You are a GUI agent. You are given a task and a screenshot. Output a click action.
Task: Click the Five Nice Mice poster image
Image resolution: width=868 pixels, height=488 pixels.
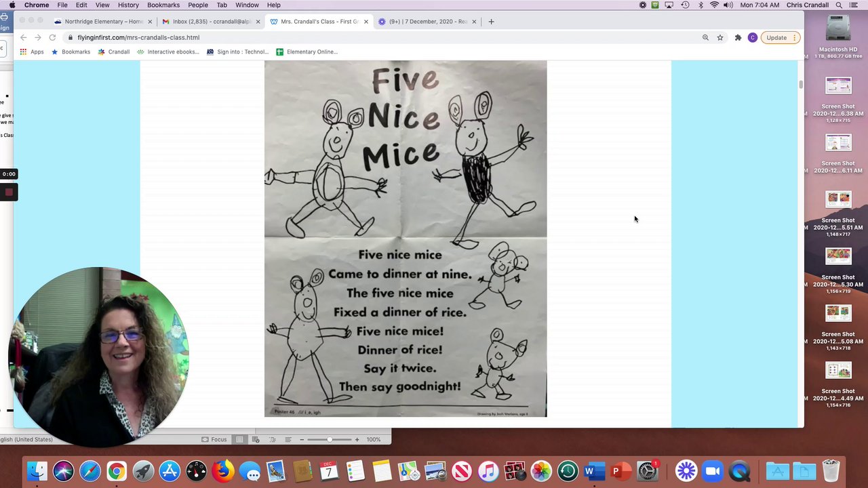point(406,239)
